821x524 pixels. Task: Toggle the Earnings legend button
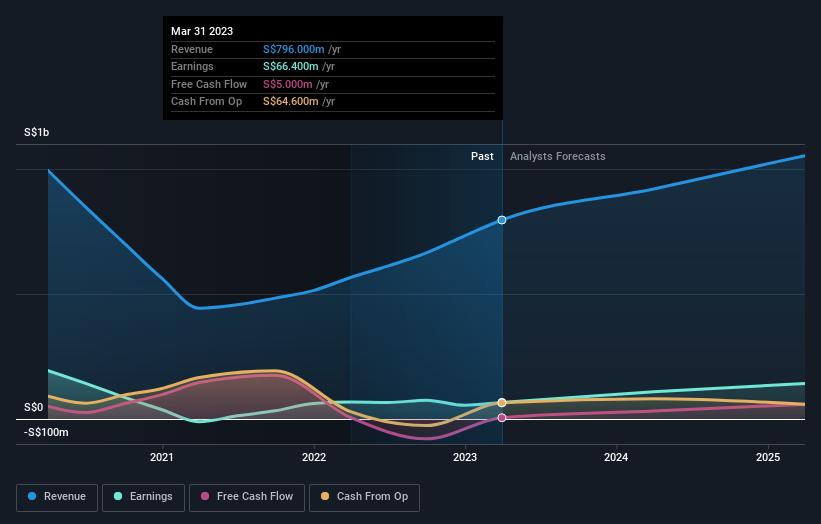click(143, 497)
